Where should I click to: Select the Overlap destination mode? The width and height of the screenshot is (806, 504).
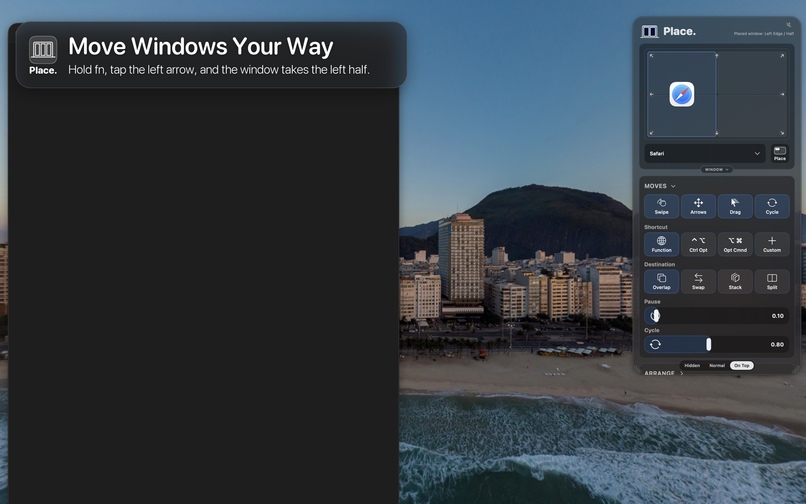point(662,282)
